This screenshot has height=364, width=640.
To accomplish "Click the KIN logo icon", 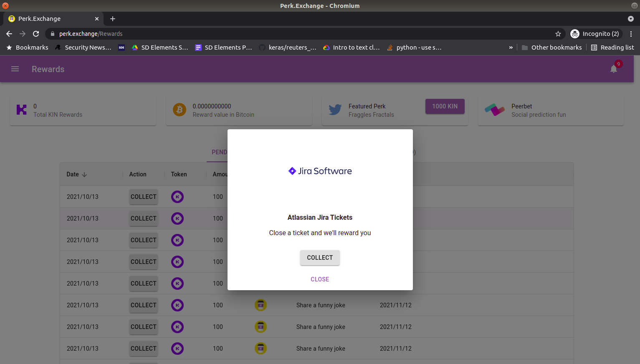I will 22,110.
